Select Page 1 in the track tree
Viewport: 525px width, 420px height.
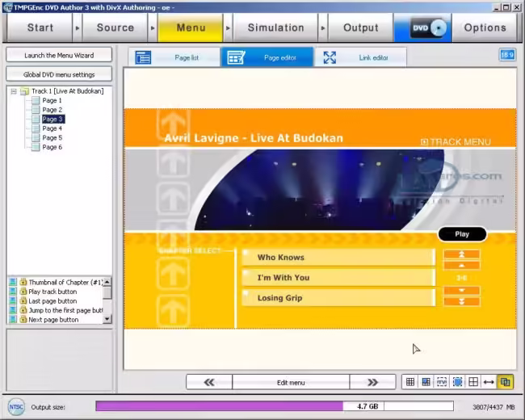point(52,100)
